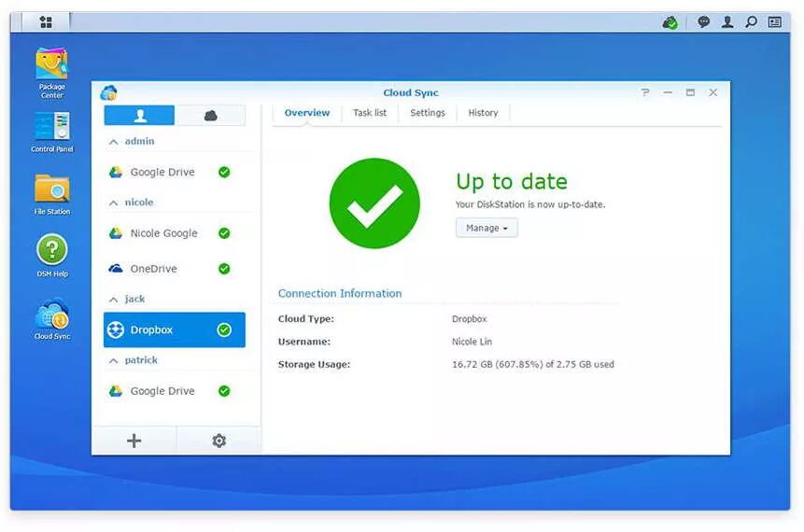Click green status check beside Nicole Google

(224, 233)
